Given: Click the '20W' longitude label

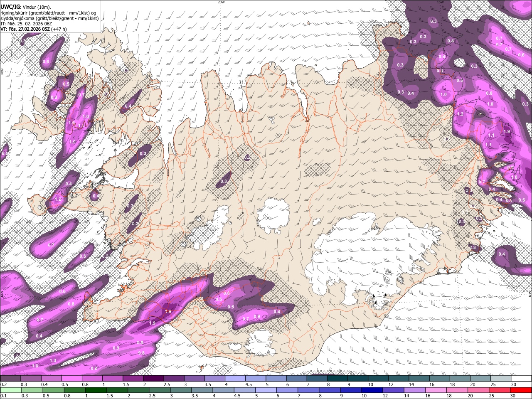Looking at the screenshot, I should click(x=221, y=2).
